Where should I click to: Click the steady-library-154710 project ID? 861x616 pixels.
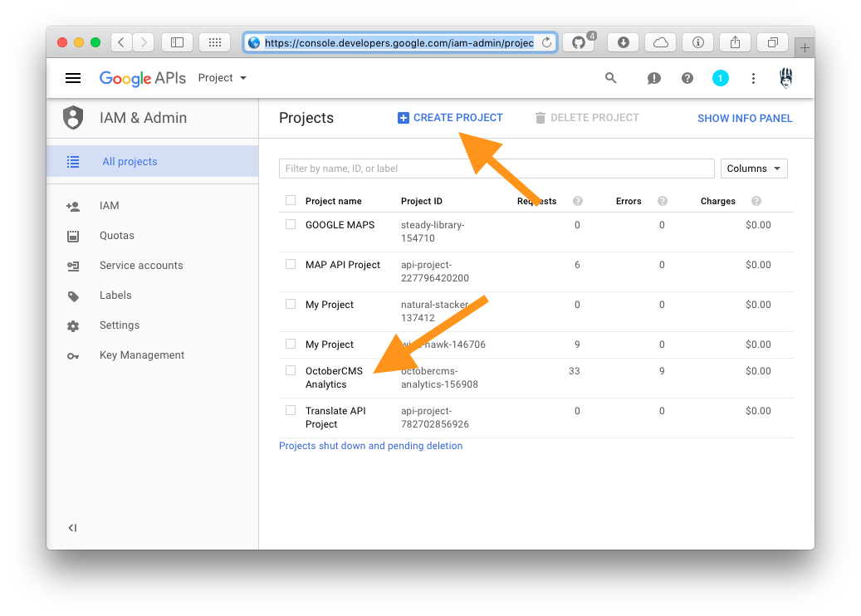click(433, 232)
